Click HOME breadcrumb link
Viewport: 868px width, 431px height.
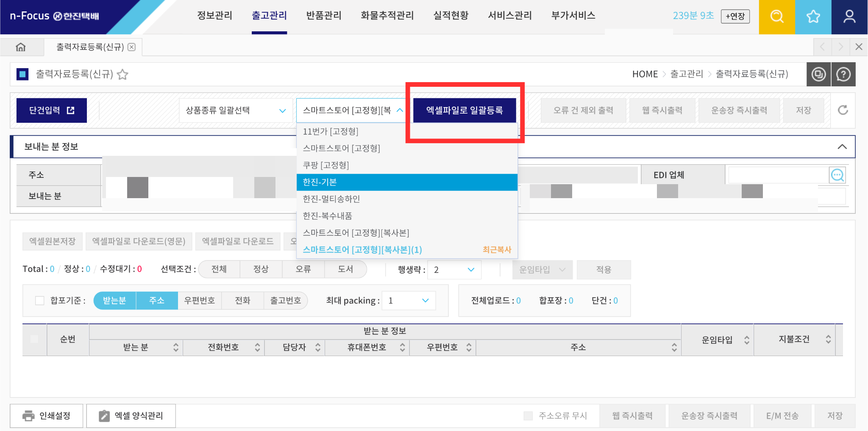coord(645,74)
